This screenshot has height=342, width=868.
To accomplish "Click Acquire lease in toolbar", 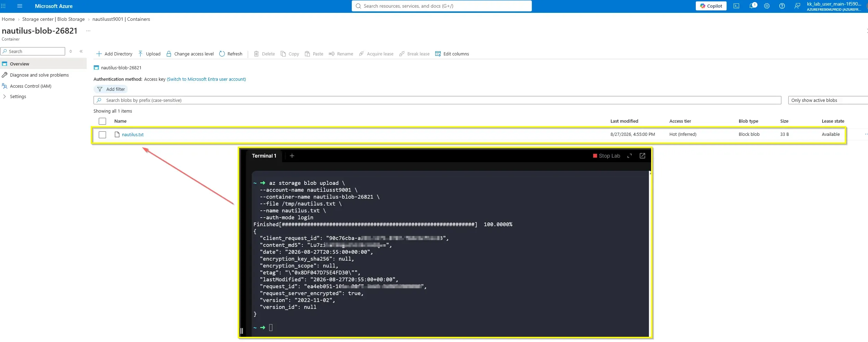I will pyautogui.click(x=376, y=54).
